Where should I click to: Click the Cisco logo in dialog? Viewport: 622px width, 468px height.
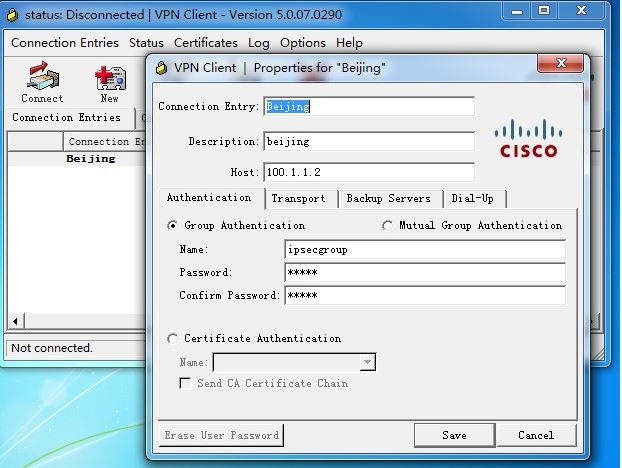coord(528,138)
